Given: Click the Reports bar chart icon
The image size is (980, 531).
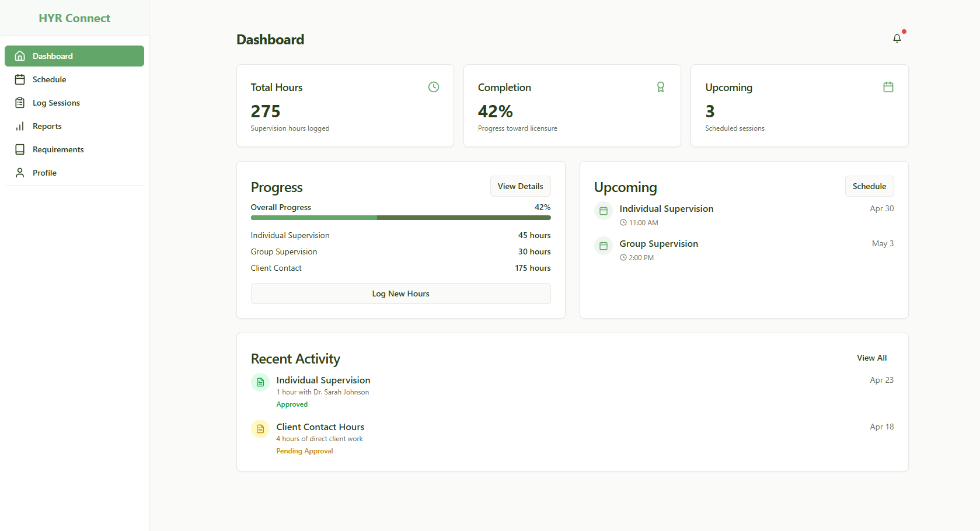Looking at the screenshot, I should pyautogui.click(x=20, y=126).
